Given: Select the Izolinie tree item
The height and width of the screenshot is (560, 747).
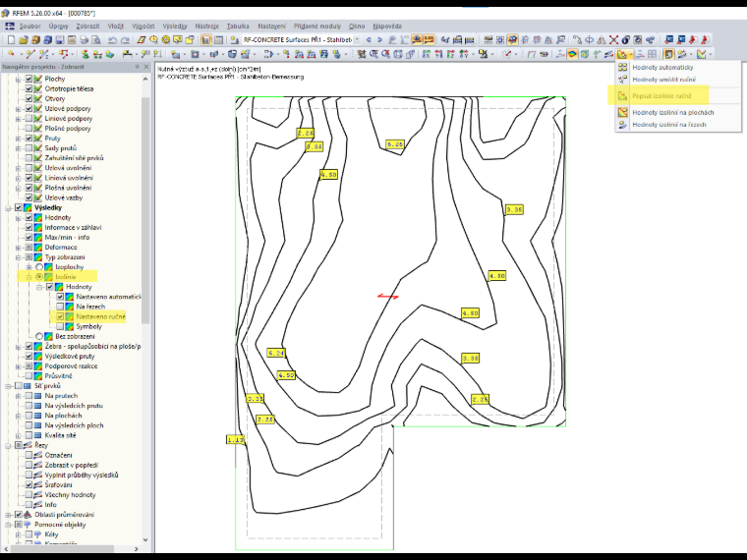Looking at the screenshot, I should (65, 277).
